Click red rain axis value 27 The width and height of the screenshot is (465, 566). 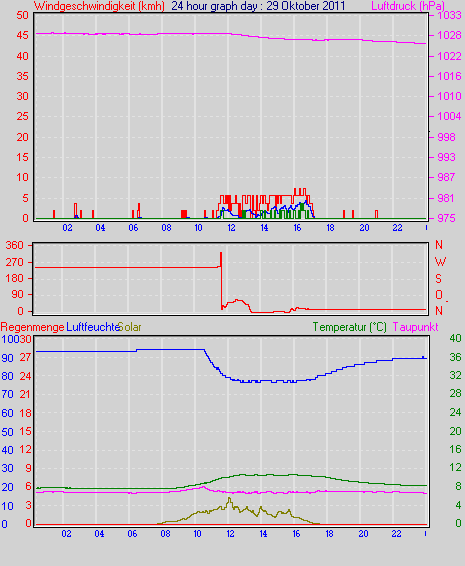click(26, 357)
